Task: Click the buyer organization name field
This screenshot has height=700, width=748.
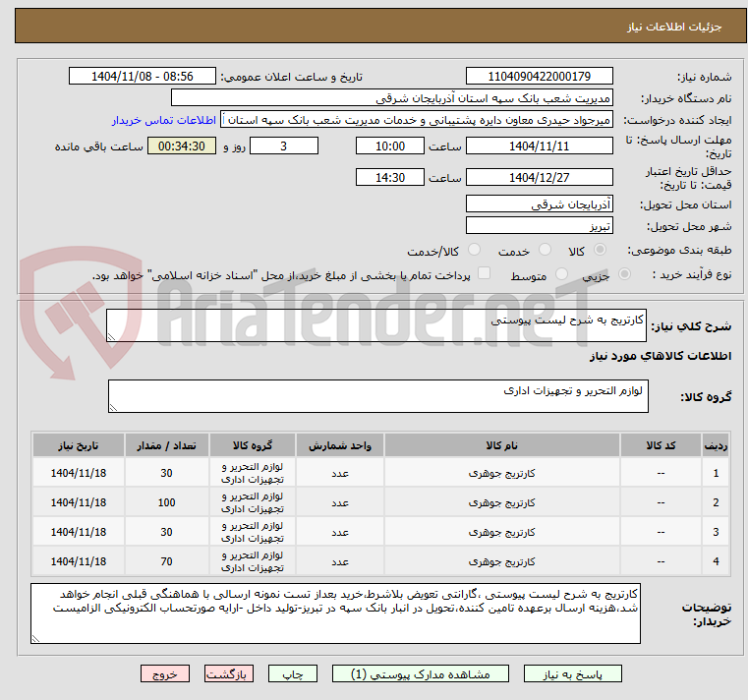Action: point(391,98)
